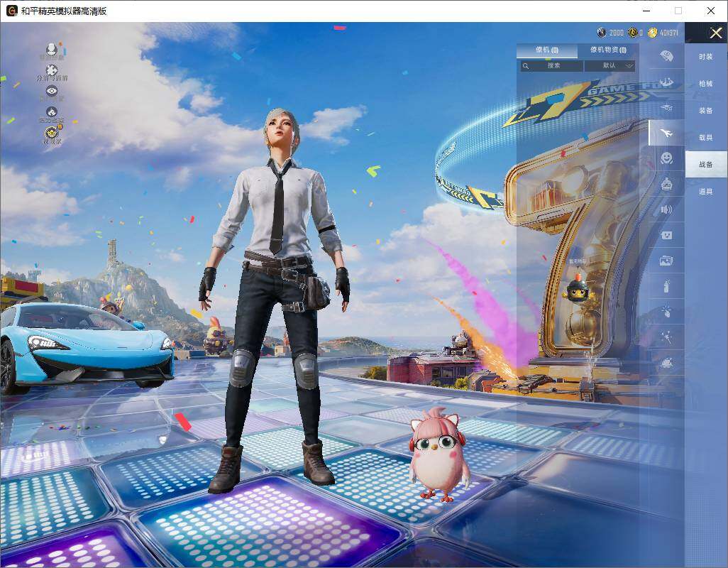The image size is (728, 568).
Task: Select the glider wing icon in the sidebar
Action: pyautogui.click(x=666, y=82)
